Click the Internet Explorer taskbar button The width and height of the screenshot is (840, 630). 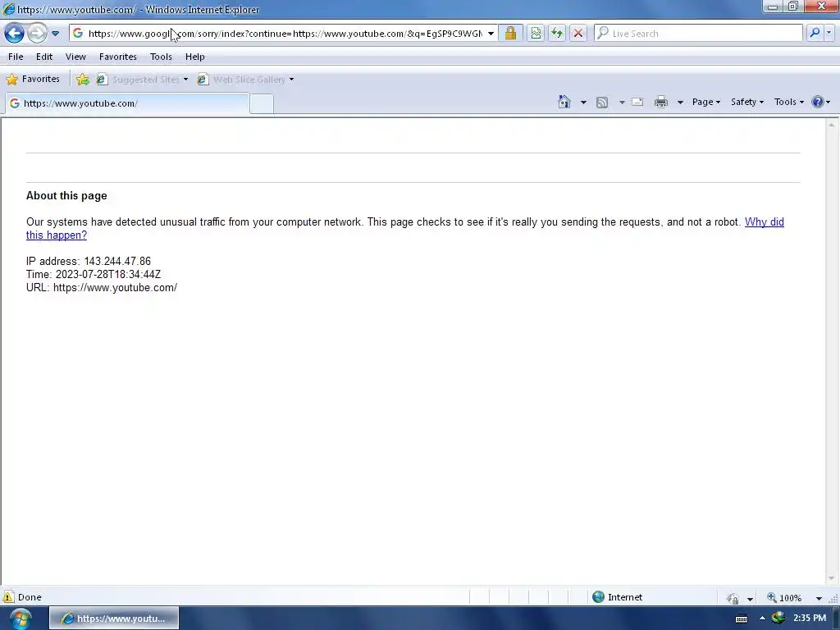(114, 619)
